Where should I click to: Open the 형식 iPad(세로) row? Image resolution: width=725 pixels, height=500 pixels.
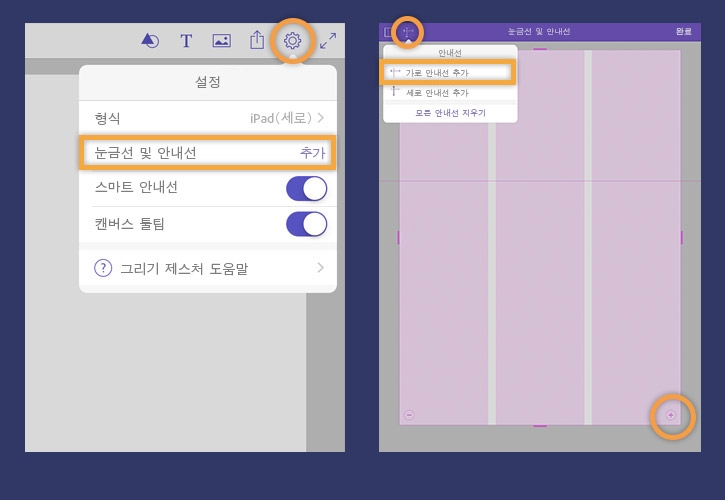point(208,118)
